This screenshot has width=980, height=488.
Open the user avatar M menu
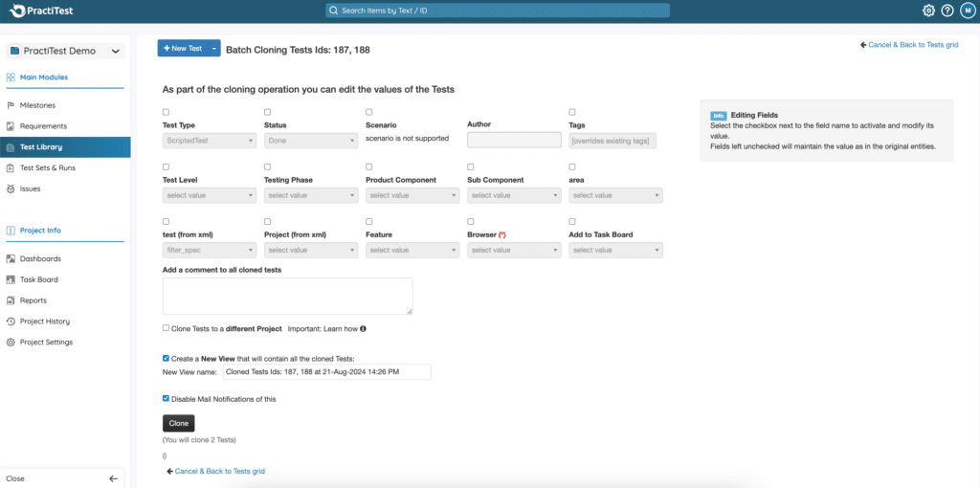click(x=967, y=11)
